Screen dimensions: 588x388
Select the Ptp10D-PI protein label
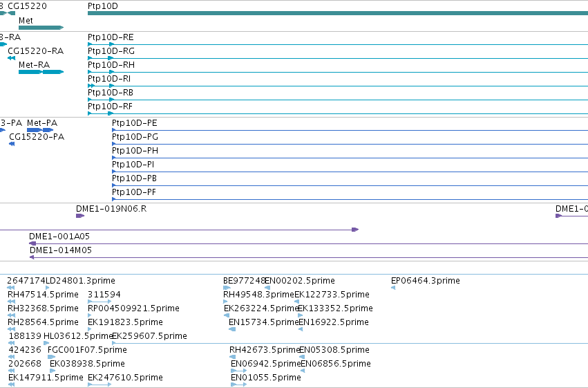pyautogui.click(x=133, y=165)
